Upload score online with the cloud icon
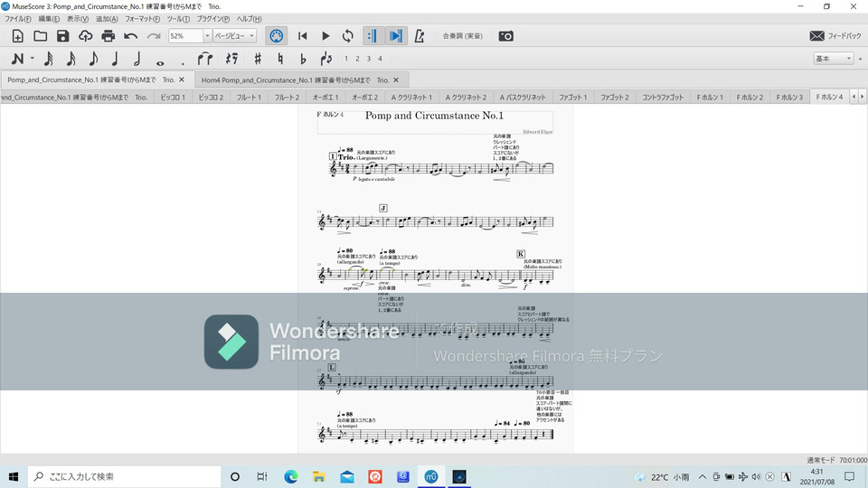The width and height of the screenshot is (868, 488). [85, 36]
